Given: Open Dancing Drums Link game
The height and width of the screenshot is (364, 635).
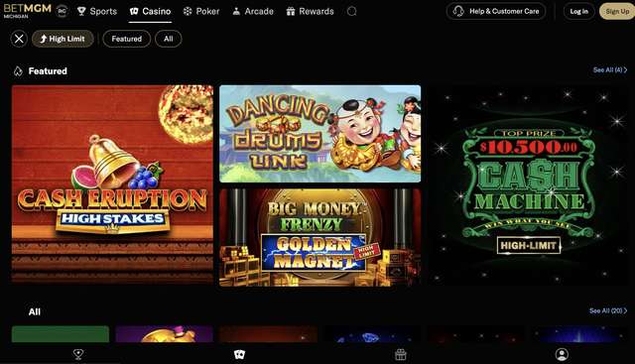Looking at the screenshot, I should coord(319,134).
